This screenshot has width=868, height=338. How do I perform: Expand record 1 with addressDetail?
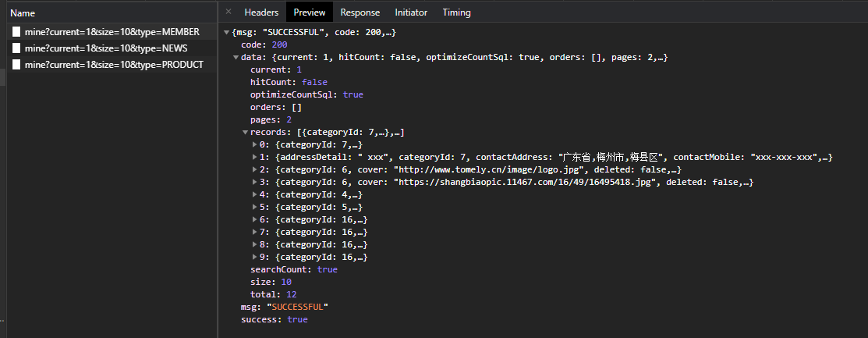[255, 158]
